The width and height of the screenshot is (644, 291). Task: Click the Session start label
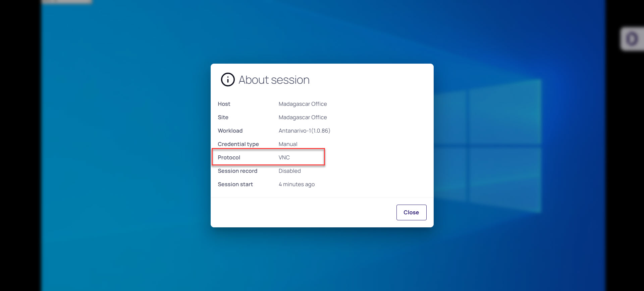[x=235, y=184]
